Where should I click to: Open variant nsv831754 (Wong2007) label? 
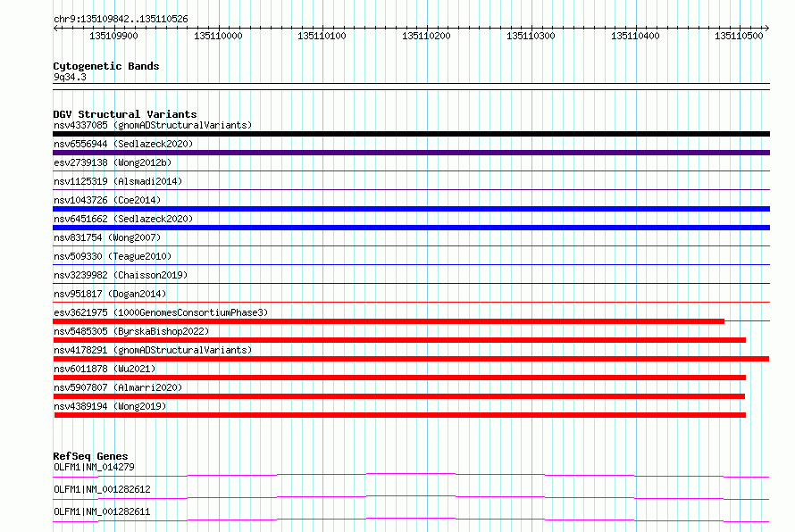click(x=107, y=237)
